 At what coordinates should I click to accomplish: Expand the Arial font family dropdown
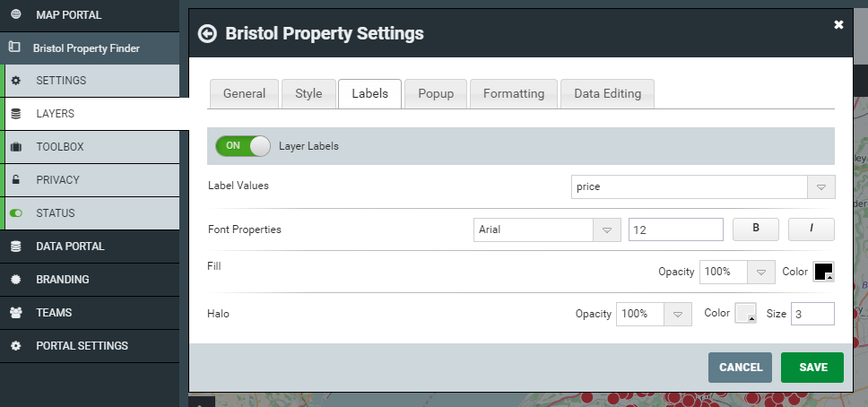click(x=547, y=229)
